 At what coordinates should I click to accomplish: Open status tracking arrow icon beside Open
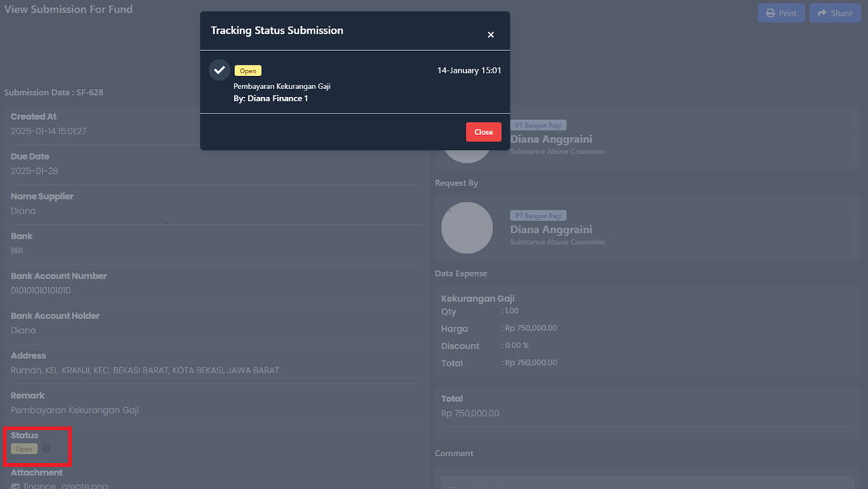pyautogui.click(x=46, y=449)
